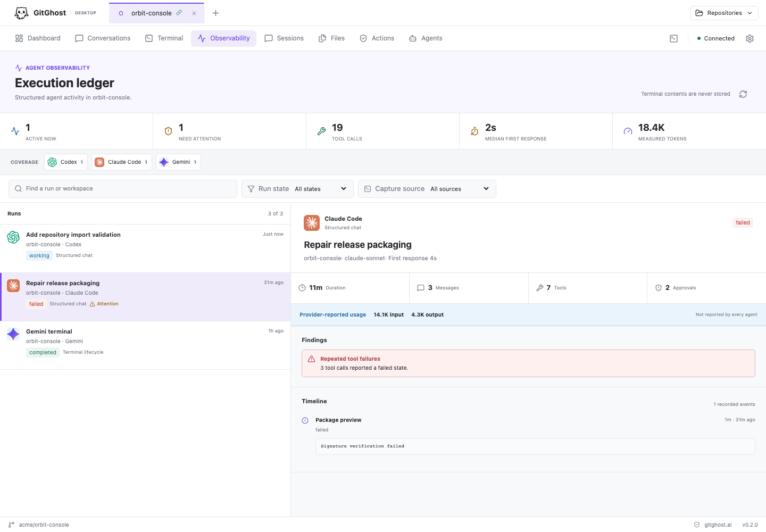Click the acme/orbit-console branch in status bar
Viewport: 766px width, 532px height.
pos(39,525)
